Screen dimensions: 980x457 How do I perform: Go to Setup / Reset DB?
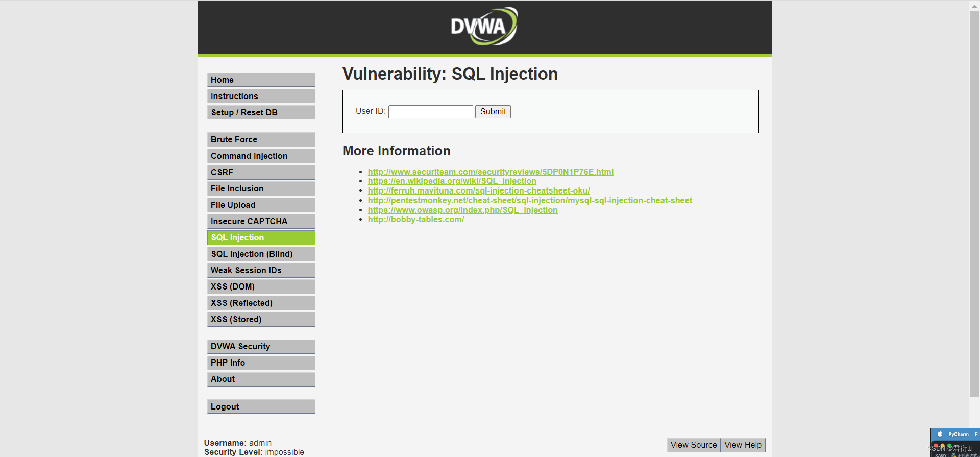[x=261, y=112]
